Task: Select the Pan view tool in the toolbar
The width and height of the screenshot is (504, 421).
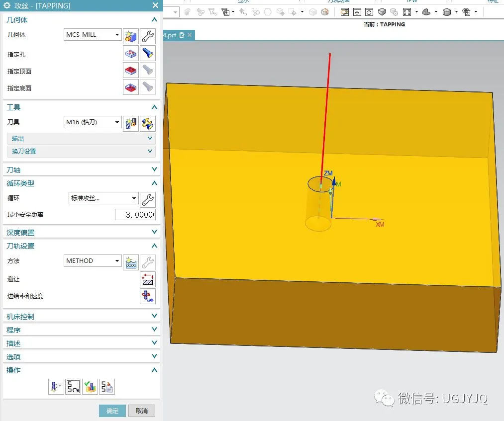Action: [357, 12]
